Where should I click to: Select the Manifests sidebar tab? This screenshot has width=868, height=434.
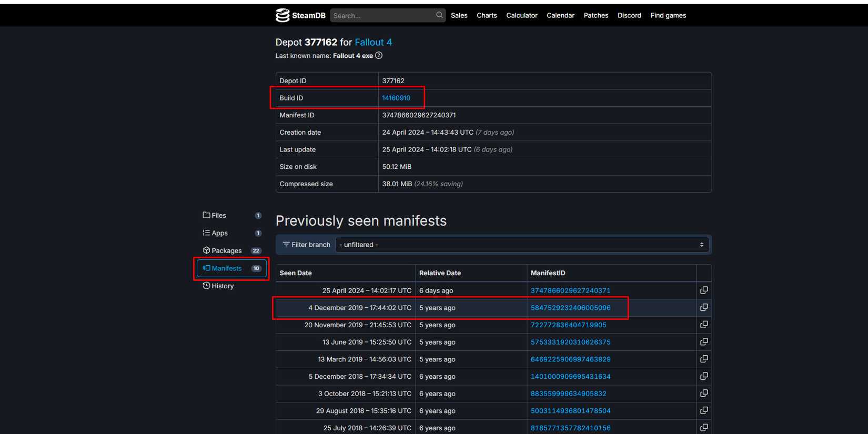click(232, 268)
